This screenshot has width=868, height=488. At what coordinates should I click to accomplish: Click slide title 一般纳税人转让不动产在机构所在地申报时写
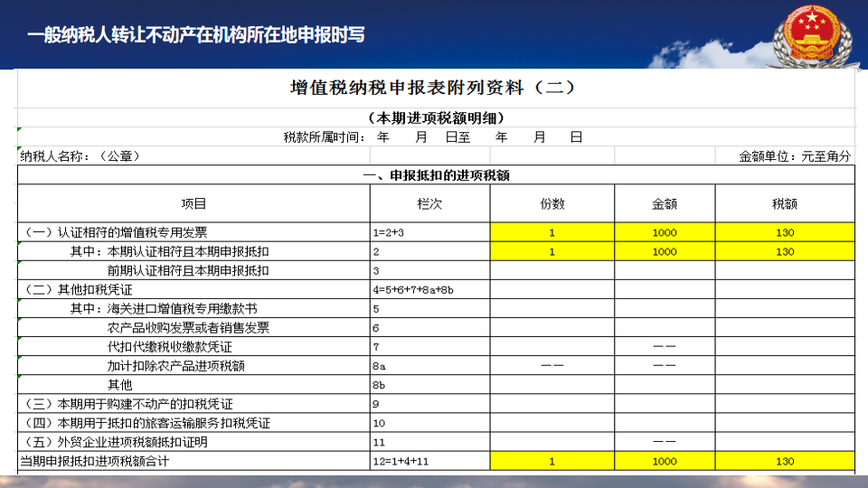coord(196,35)
